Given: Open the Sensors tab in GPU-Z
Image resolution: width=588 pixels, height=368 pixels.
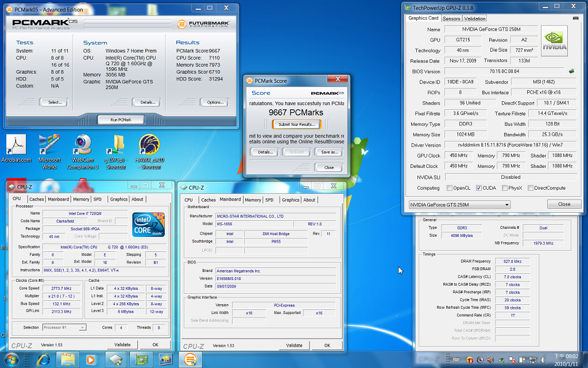Looking at the screenshot, I should pyautogui.click(x=451, y=18).
